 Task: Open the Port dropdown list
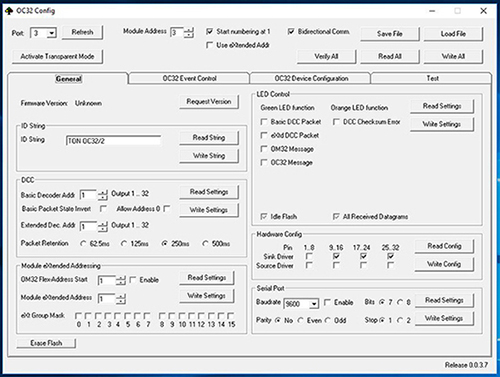(51, 33)
